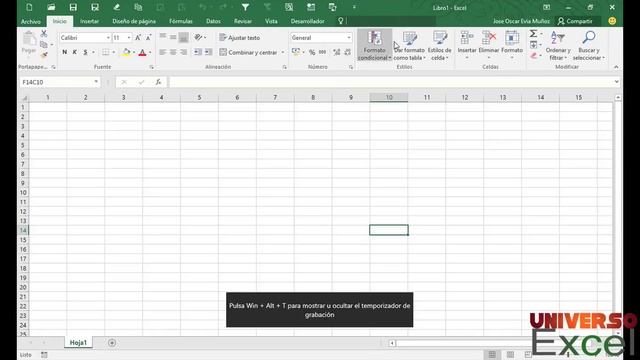Toggle the bottom vertical alignment button
Image resolution: width=640 pixels, height=360 pixels.
pyautogui.click(x=184, y=38)
